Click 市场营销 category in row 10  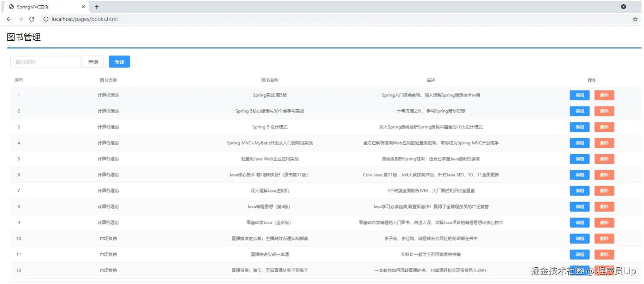point(108,238)
